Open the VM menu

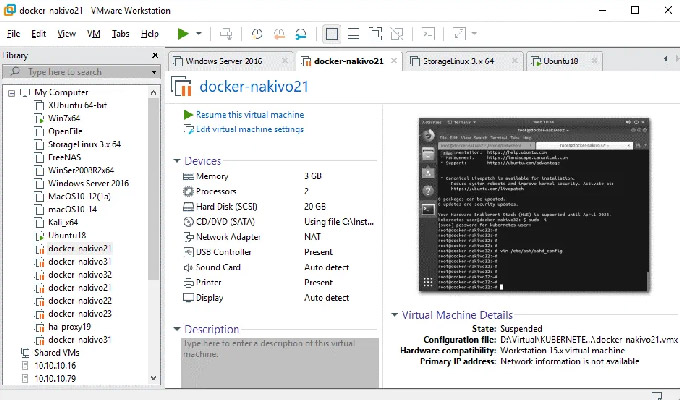pyautogui.click(x=94, y=33)
